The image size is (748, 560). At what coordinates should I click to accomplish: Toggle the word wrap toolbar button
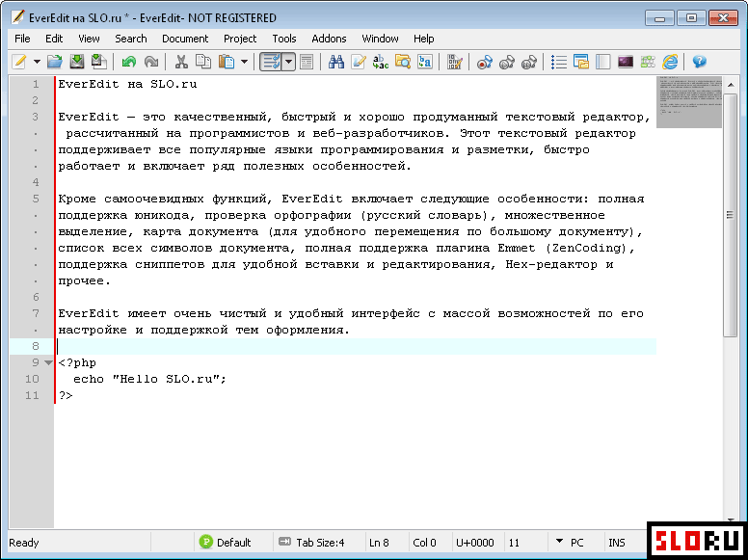coord(271,62)
